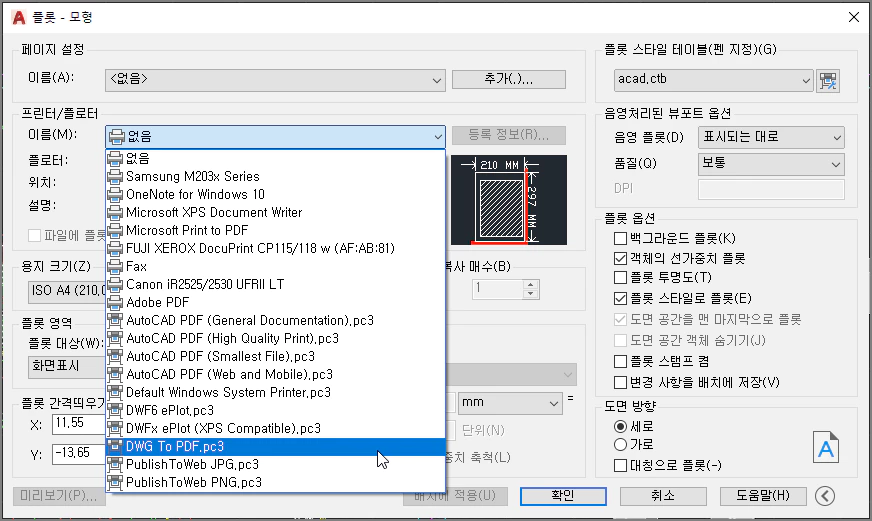Select Samsung M203x Series printer
The height and width of the screenshot is (521, 872).
(x=276, y=176)
